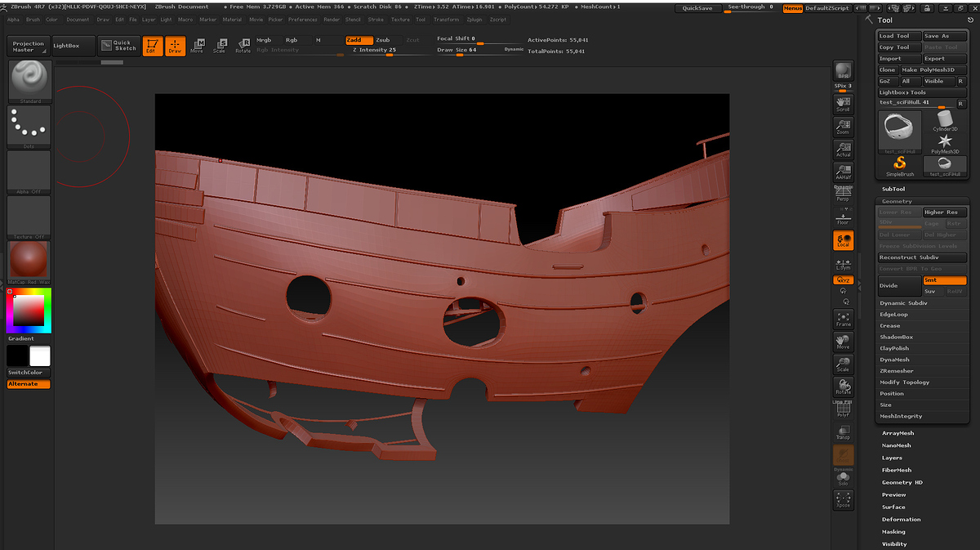Screen dimensions: 980x550
Task: Toggle Local transformations button
Action: pyautogui.click(x=843, y=240)
